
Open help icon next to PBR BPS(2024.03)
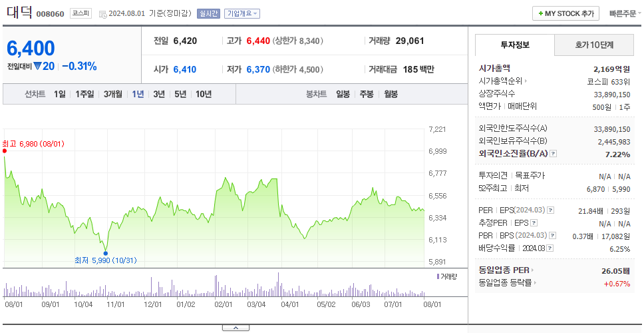click(x=553, y=236)
